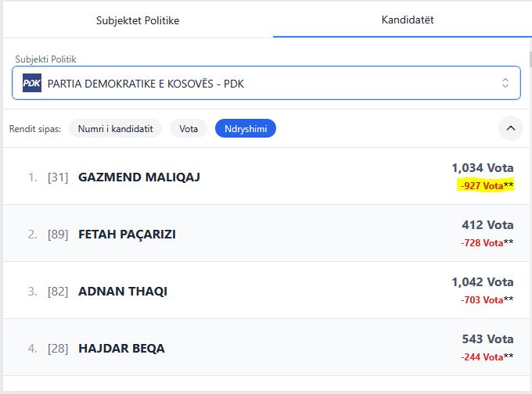Click the highlighted -927 Vota change

pos(481,185)
